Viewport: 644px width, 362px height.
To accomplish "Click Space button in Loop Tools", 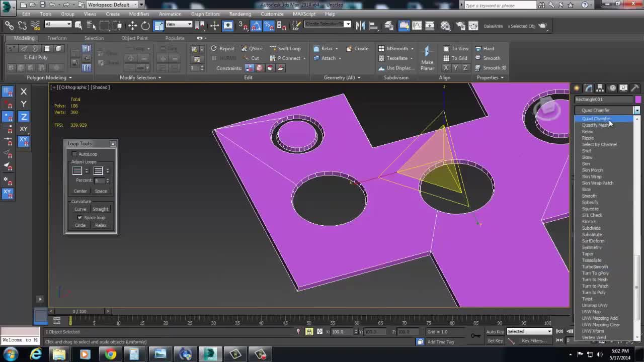I will tap(101, 191).
